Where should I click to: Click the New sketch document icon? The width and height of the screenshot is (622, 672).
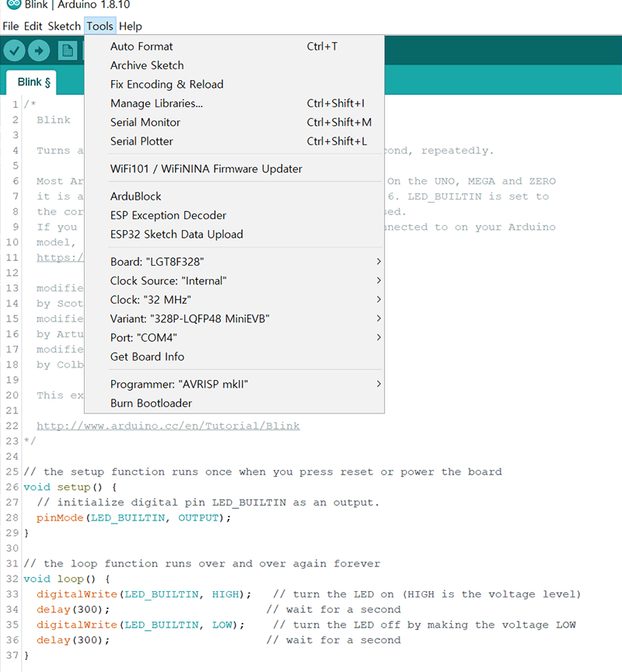tap(68, 51)
